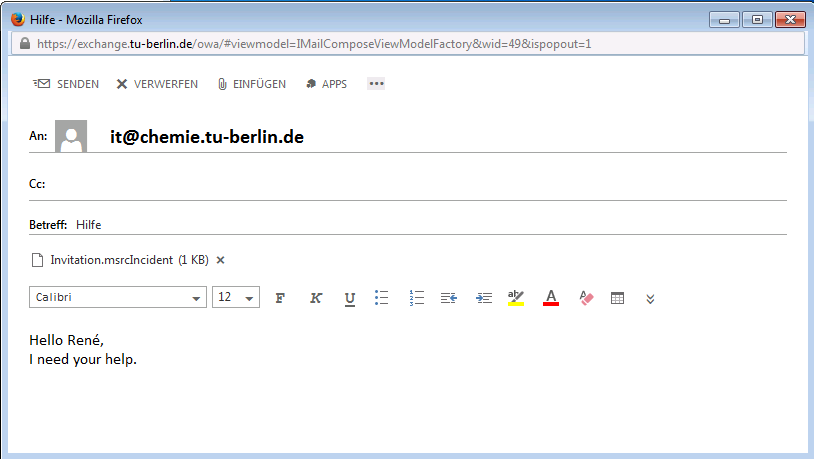Expand more formatting options chevron
This screenshot has width=814, height=459.
point(650,298)
